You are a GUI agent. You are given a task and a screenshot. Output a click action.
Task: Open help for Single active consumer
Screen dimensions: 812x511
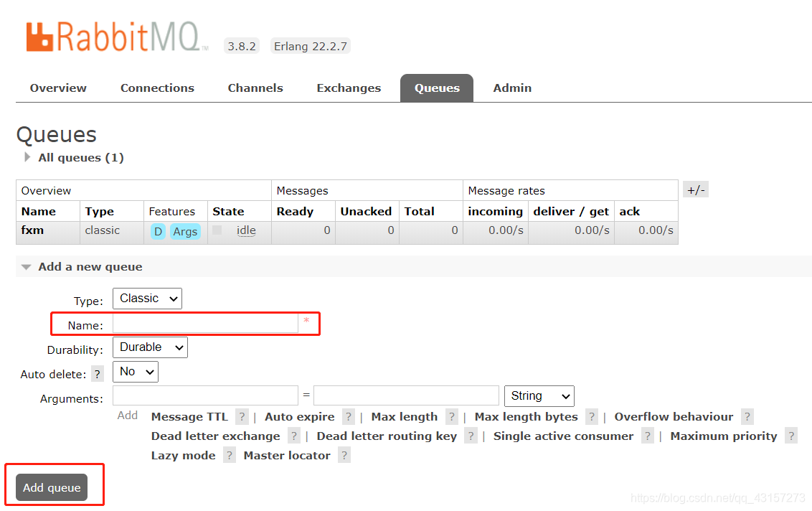pos(647,436)
